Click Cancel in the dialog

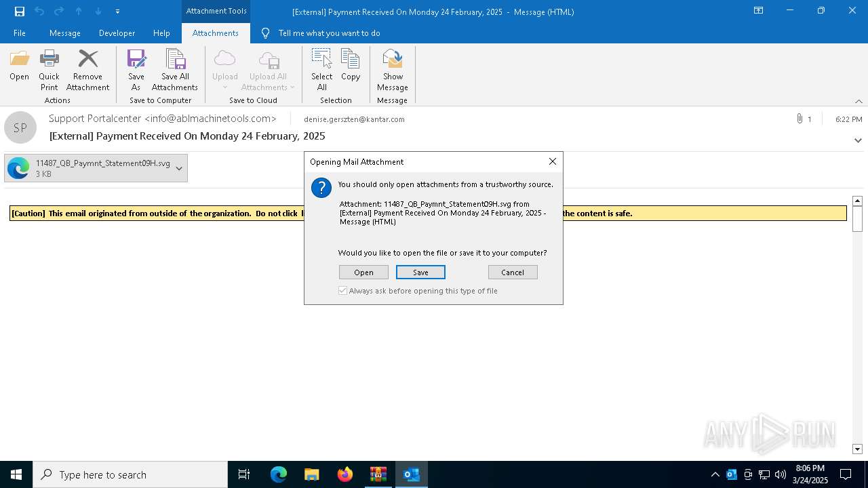click(x=513, y=272)
